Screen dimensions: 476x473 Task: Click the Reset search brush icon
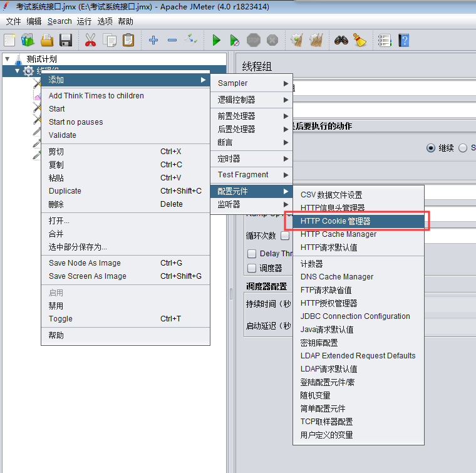[360, 40]
